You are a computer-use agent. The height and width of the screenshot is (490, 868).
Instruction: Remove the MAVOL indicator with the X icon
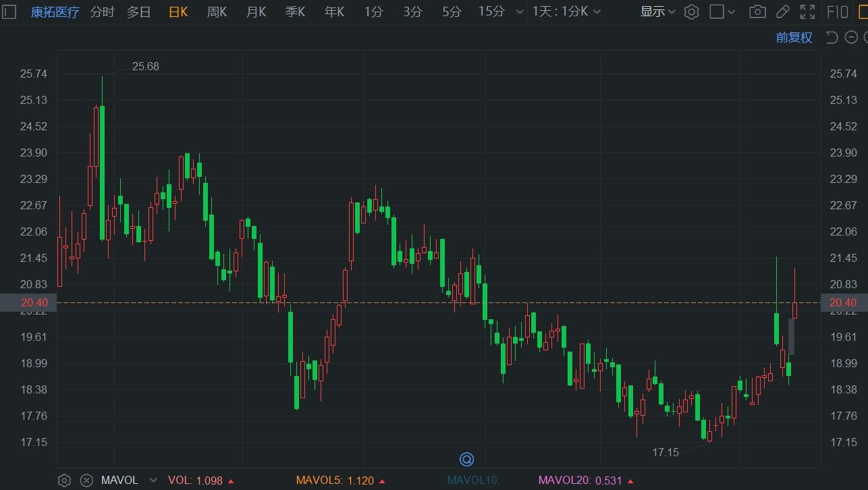tap(86, 481)
